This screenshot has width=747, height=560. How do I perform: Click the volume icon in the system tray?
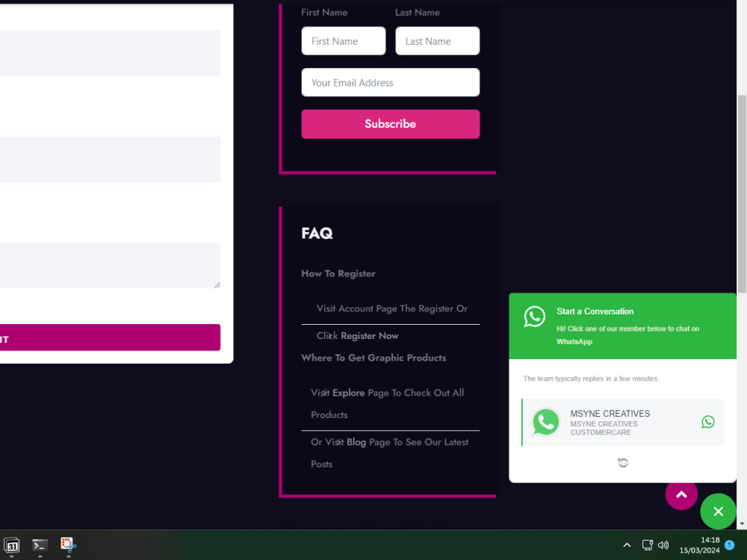(x=663, y=545)
